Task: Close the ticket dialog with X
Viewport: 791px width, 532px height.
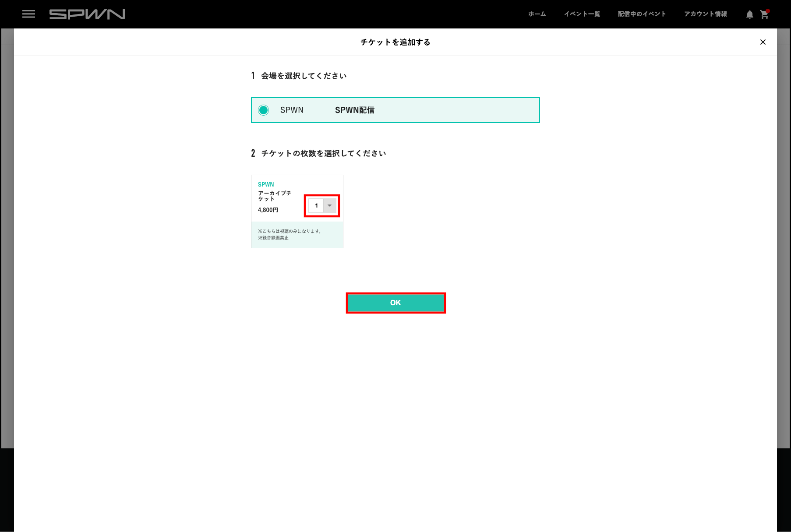Action: pyautogui.click(x=763, y=42)
